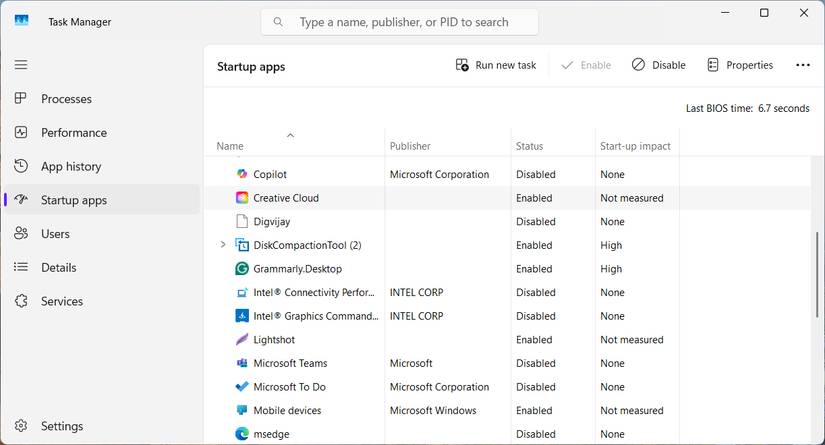
Task: Focus the search field
Action: click(400, 22)
